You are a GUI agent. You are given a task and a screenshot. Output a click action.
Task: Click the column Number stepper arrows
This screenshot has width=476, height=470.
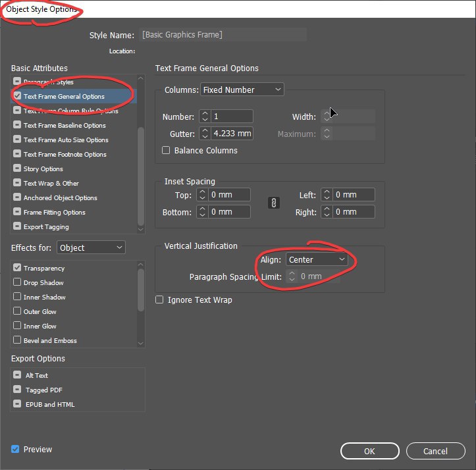[x=205, y=117]
